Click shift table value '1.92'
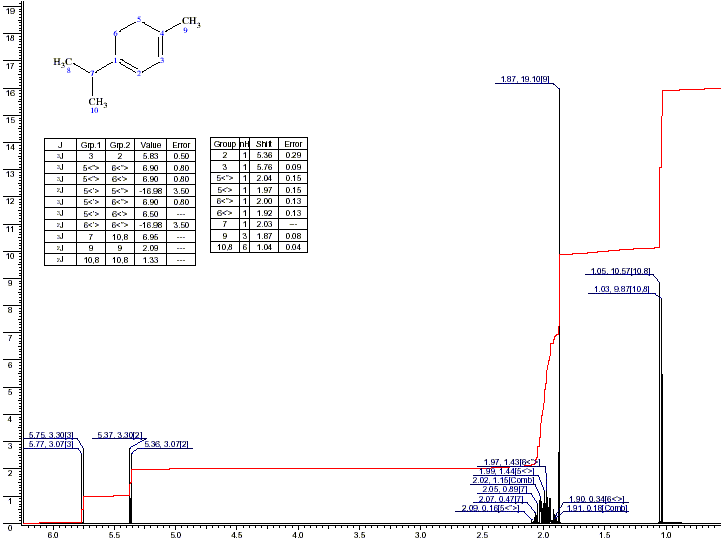724x542 pixels. pyautogui.click(x=264, y=213)
